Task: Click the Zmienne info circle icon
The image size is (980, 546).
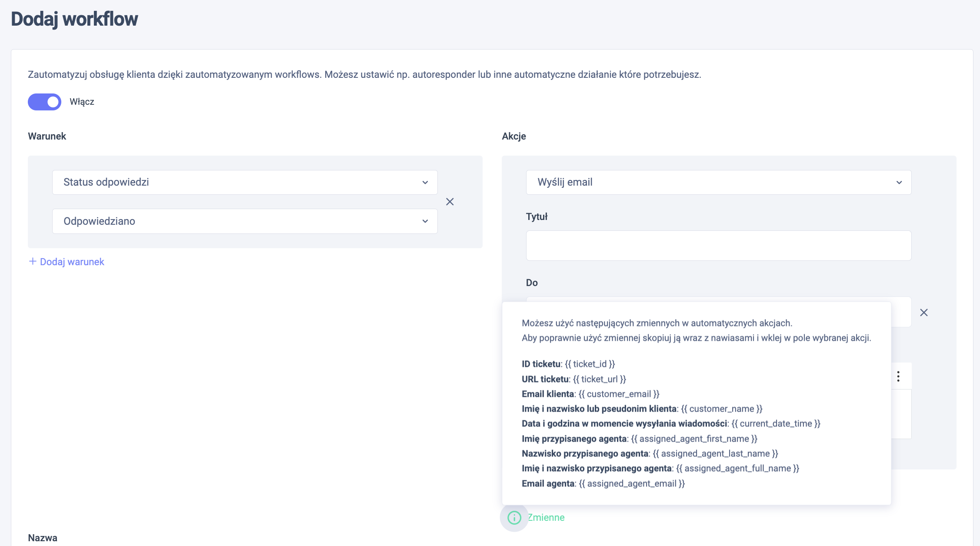Action: 514,518
